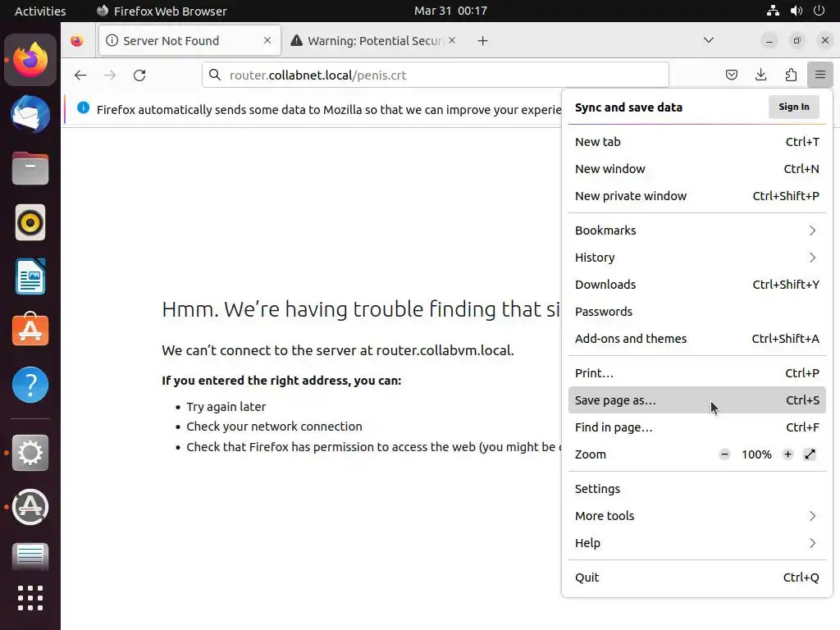The image size is (840, 630).
Task: Expand the Bookmarks submenu
Action: (x=696, y=231)
